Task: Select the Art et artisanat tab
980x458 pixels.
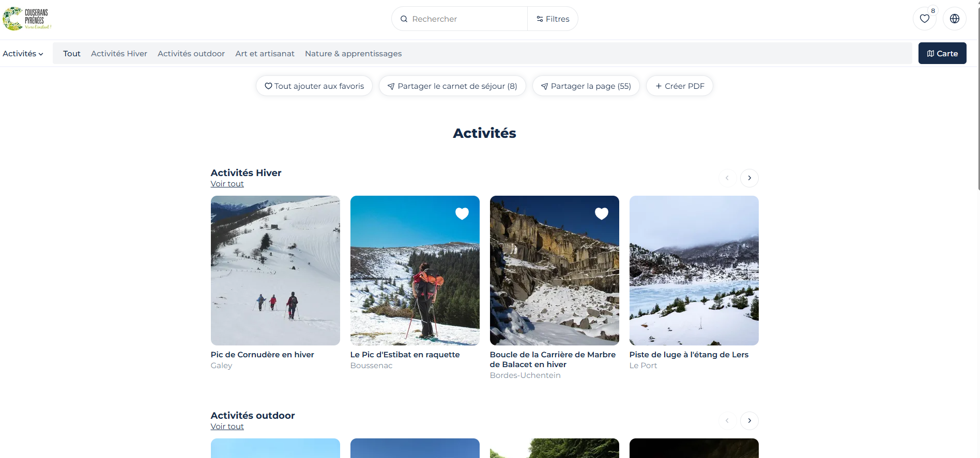Action: point(265,54)
